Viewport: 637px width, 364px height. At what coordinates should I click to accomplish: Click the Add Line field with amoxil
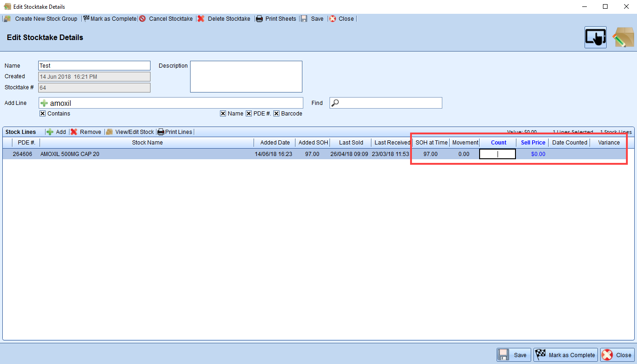click(171, 103)
